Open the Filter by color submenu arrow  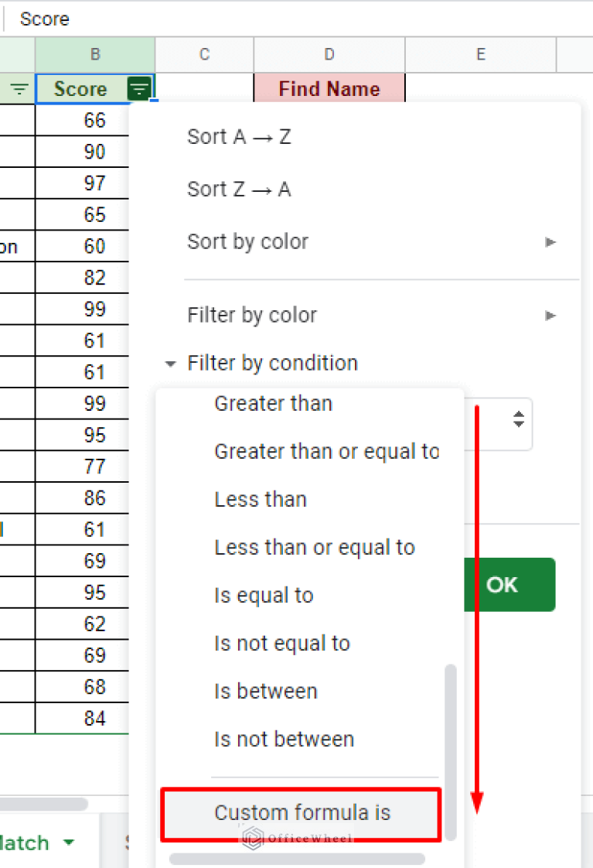(550, 315)
